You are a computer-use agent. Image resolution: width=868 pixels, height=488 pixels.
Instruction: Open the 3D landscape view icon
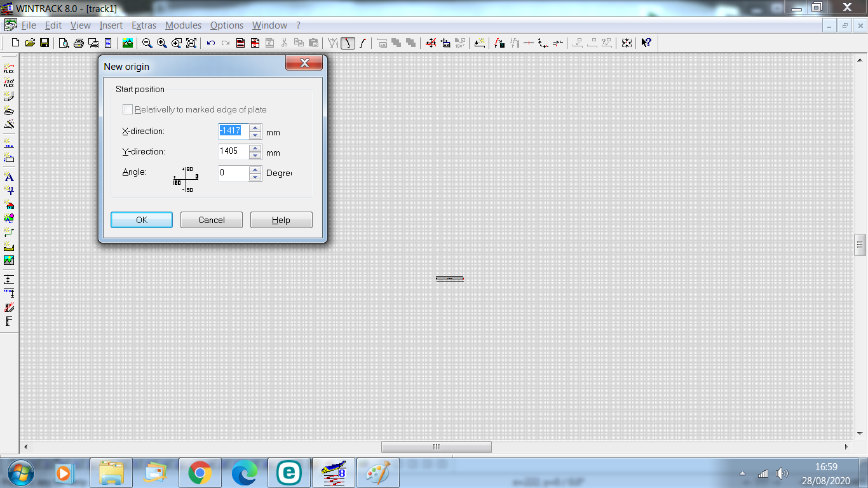[128, 43]
